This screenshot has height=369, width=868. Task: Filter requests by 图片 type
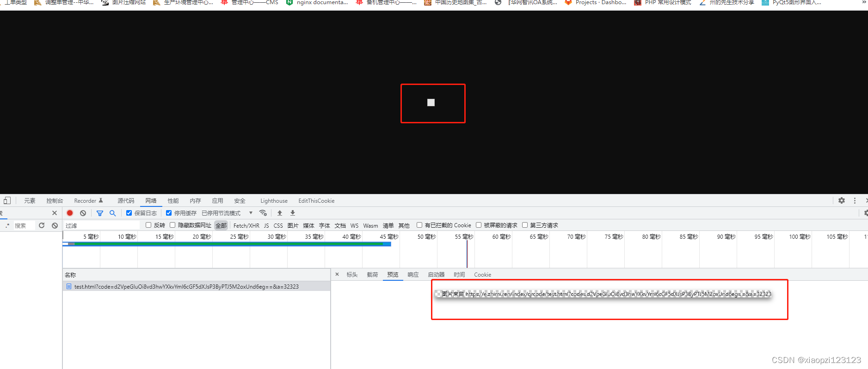(x=293, y=225)
